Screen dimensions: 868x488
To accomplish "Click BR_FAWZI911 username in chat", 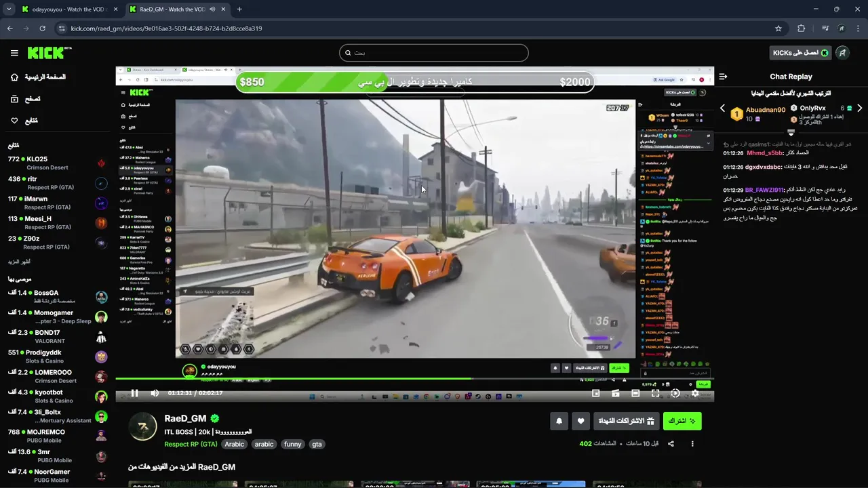I will click(x=764, y=190).
